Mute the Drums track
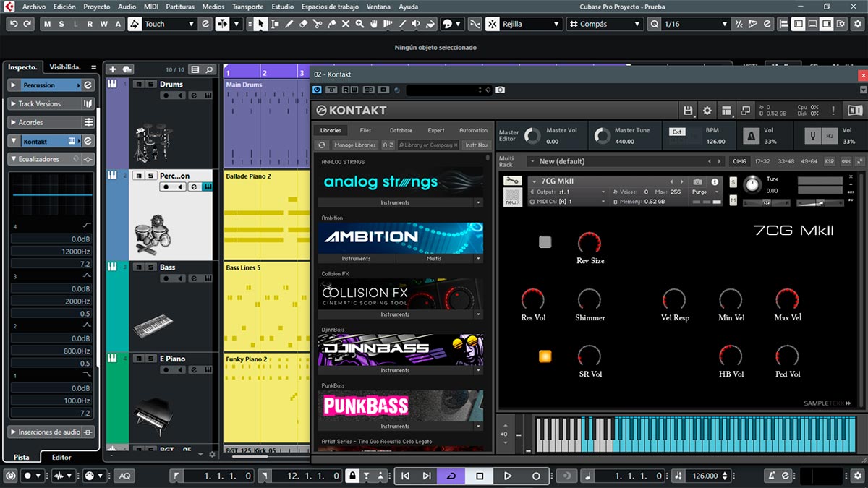 point(138,84)
